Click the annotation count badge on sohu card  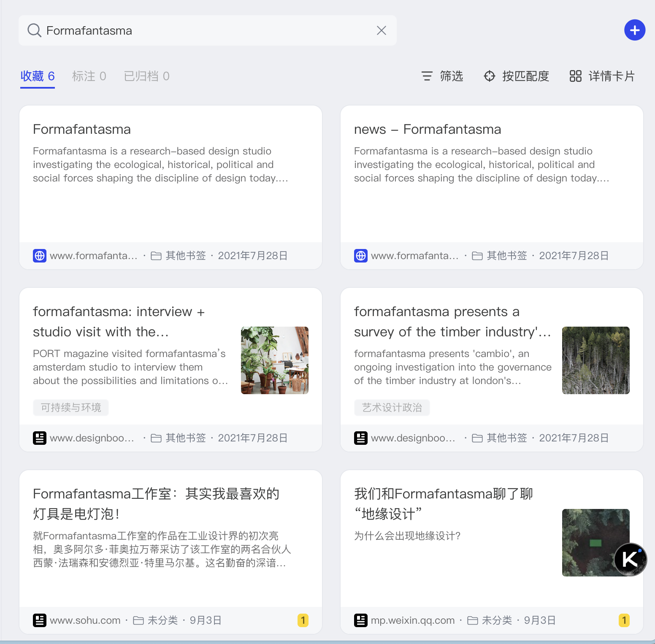click(x=303, y=620)
